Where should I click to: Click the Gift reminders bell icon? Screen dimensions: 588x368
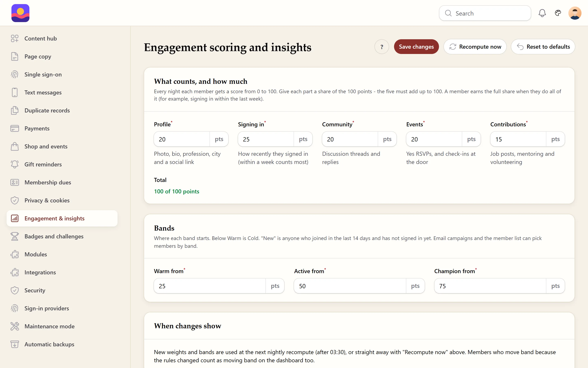pyautogui.click(x=14, y=165)
